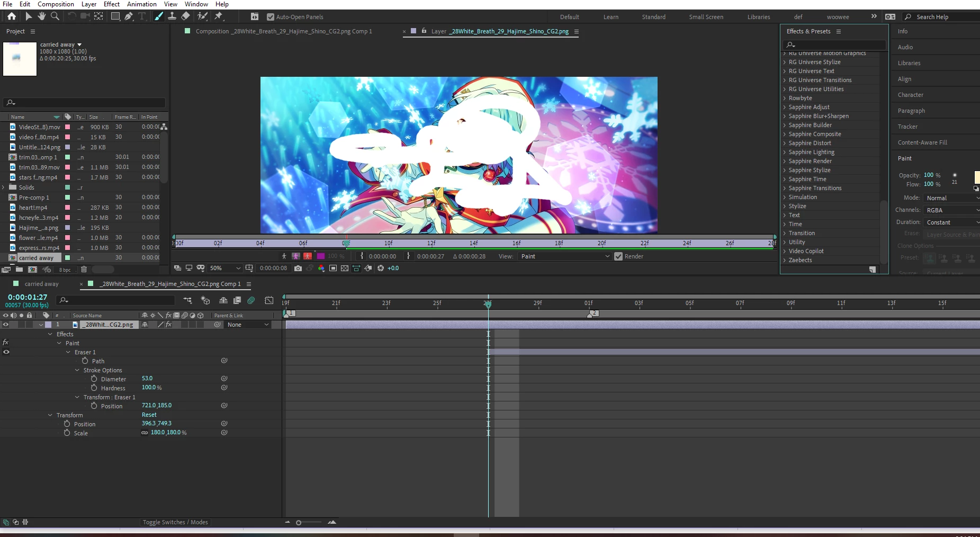The width and height of the screenshot is (980, 537).
Task: Collapse the Stroke Options group
Action: 77,370
